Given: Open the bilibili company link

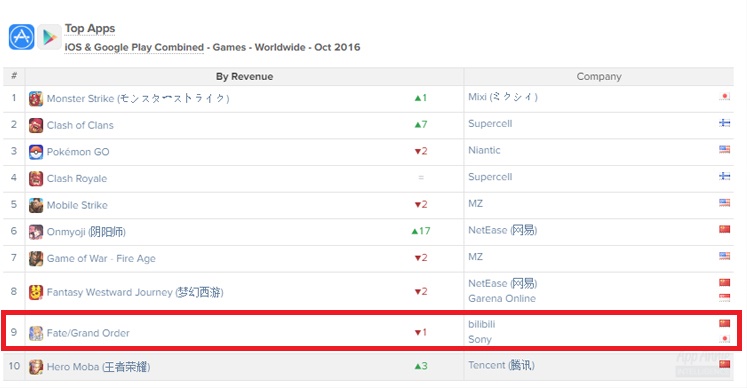Looking at the screenshot, I should pyautogui.click(x=482, y=324).
